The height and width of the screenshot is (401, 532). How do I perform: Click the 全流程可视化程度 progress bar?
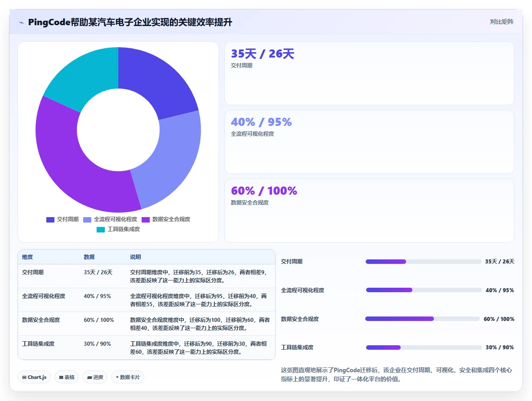[x=424, y=290]
